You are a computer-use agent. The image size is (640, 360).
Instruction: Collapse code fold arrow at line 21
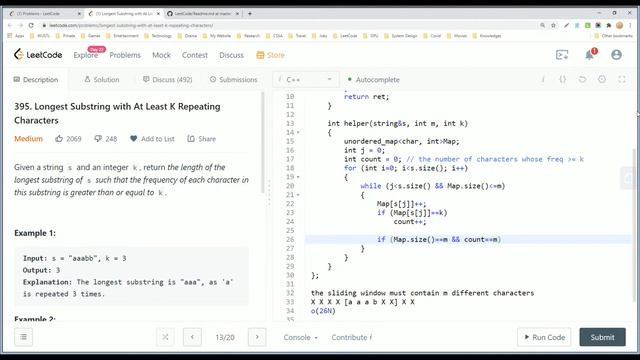[x=298, y=195]
